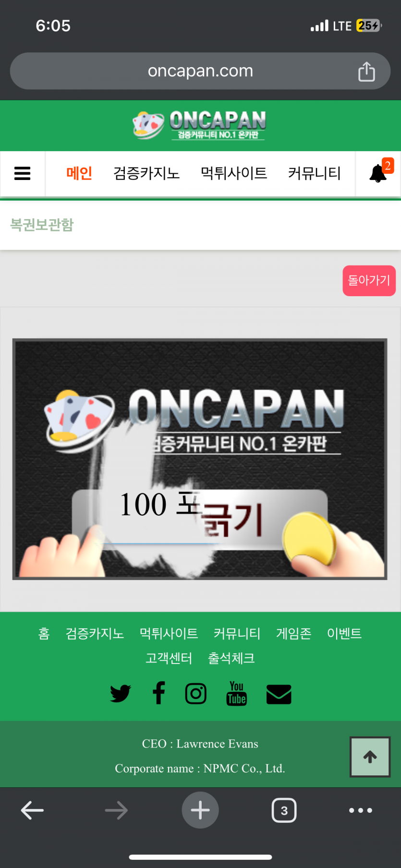This screenshot has height=868, width=401.
Task: Click the scroll-to-top arrow button
Action: [x=370, y=757]
